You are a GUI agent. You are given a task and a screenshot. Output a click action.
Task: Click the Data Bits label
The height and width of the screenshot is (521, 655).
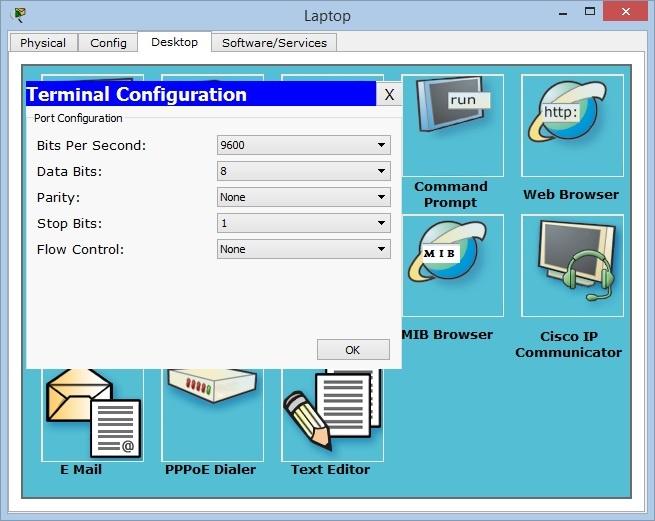tap(69, 171)
